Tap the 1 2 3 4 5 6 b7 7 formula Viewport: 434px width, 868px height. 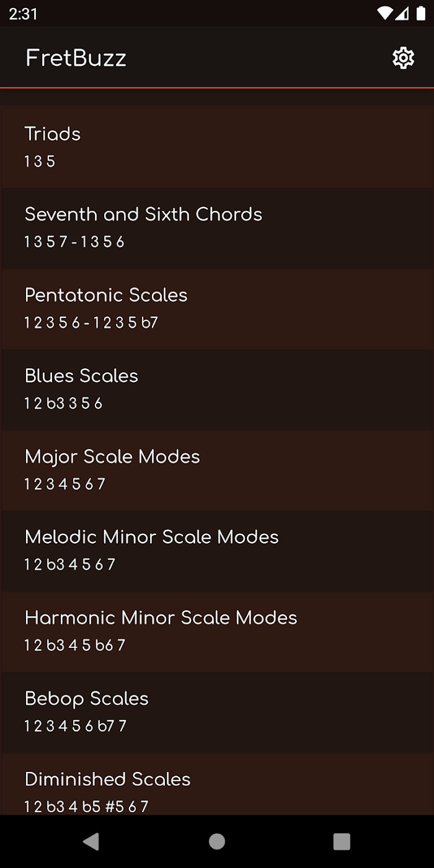click(x=75, y=726)
